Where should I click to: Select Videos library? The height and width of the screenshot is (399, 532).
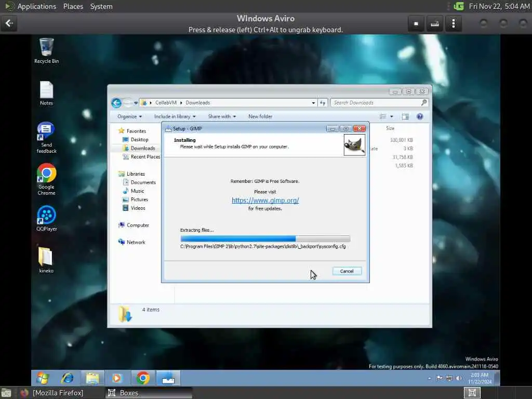pos(134,208)
